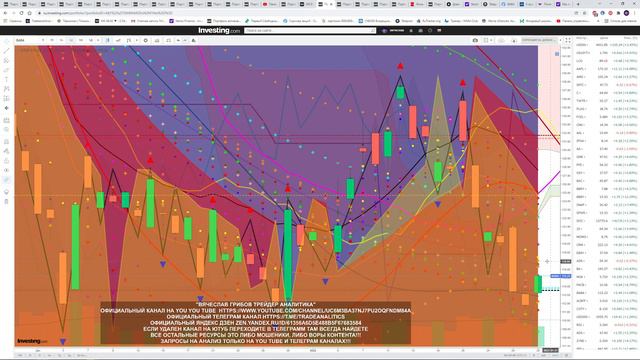Select the text annotation tool

click(6, 79)
